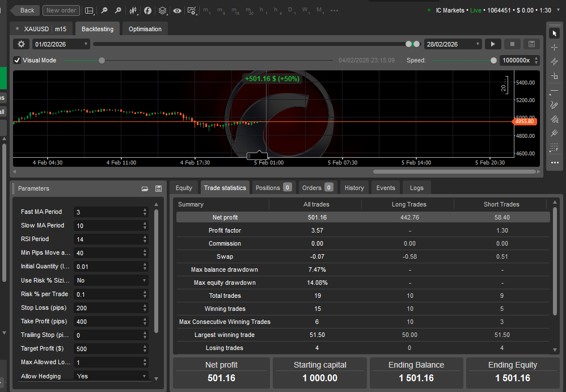The image size is (566, 392).
Task: Click the candlestick chart type icon
Action: tap(133, 10)
